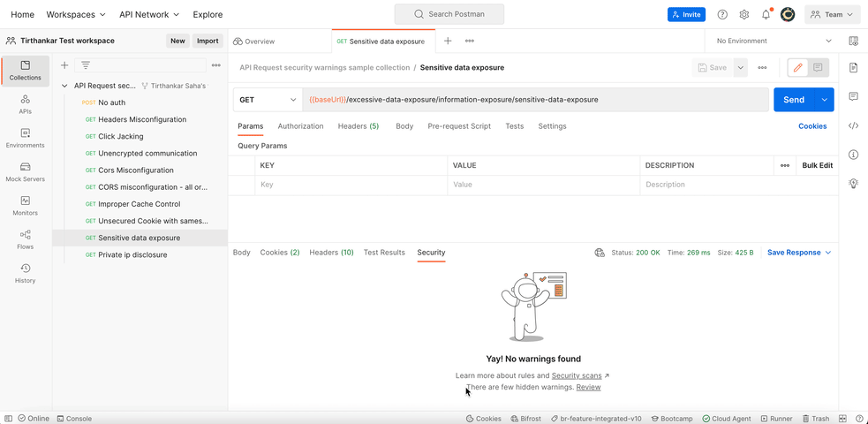This screenshot has width=868, height=424.
Task: Open the Send button dropdown arrow
Action: click(x=824, y=100)
